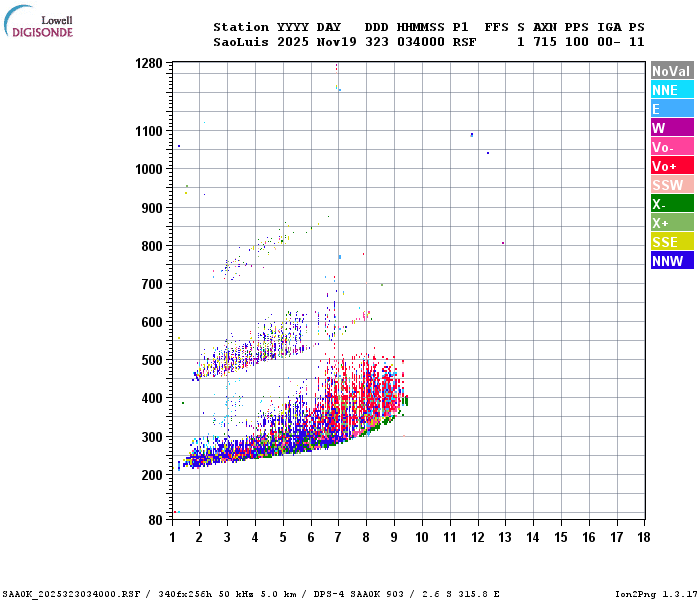The image size is (700, 600).
Task: Select the Vo- pink legend swatch
Action: pos(672,147)
